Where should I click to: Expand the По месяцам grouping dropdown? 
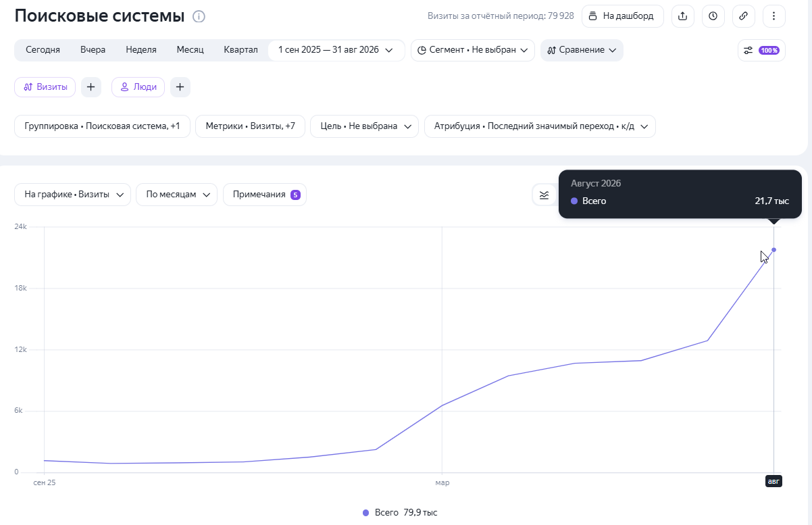(177, 195)
